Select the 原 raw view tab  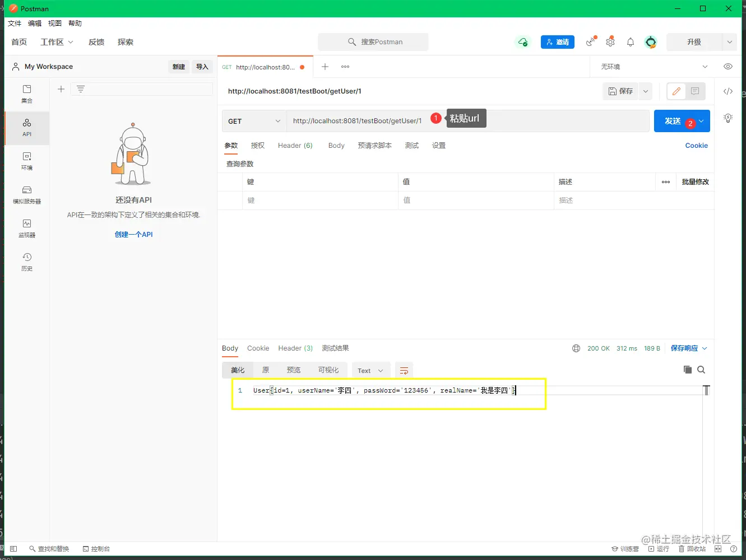coord(266,370)
